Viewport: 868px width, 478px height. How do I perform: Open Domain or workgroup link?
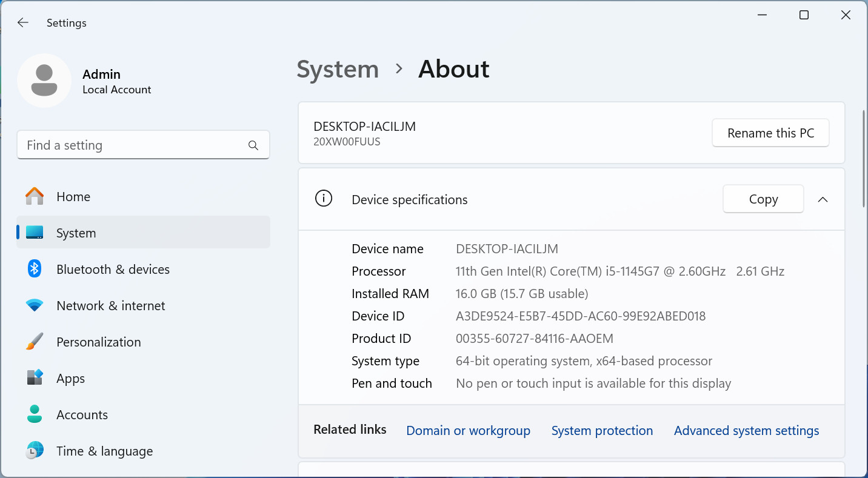(x=468, y=431)
